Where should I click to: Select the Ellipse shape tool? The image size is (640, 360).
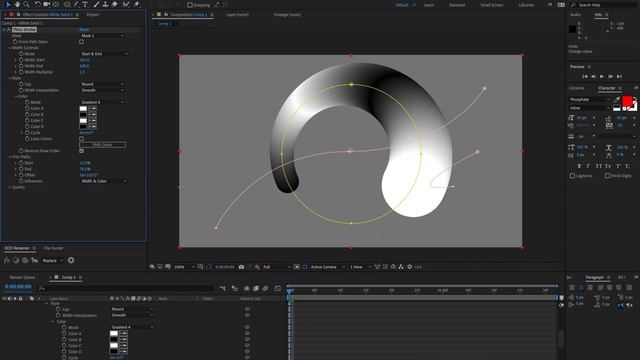click(67, 4)
